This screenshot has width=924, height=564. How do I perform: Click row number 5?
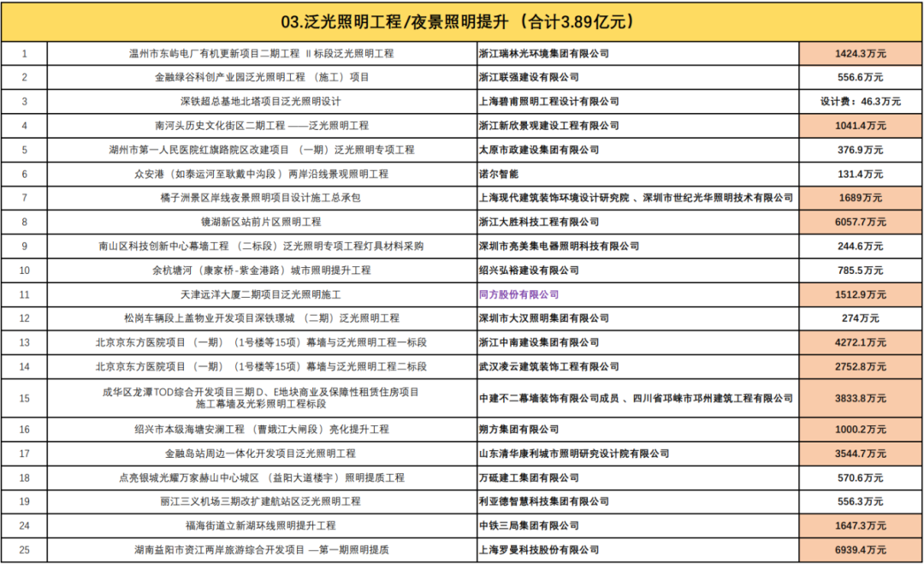pyautogui.click(x=24, y=149)
